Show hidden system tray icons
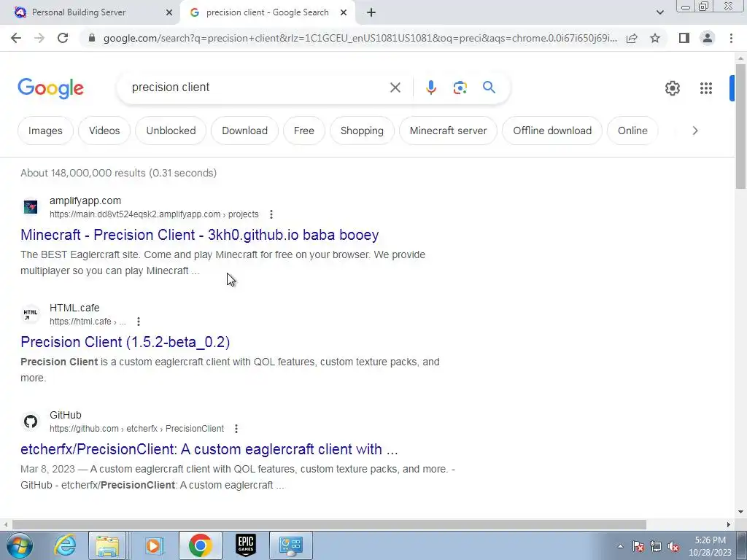This screenshot has height=560, width=747. click(x=620, y=547)
